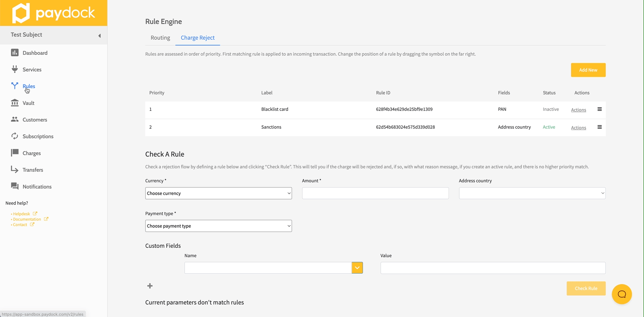The width and height of the screenshot is (644, 317).
Task: Switch to the Routing tab
Action: coord(160,38)
